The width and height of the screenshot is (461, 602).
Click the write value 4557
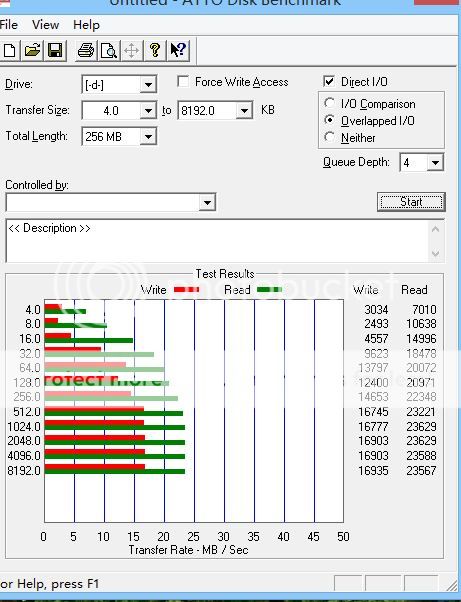pos(376,339)
